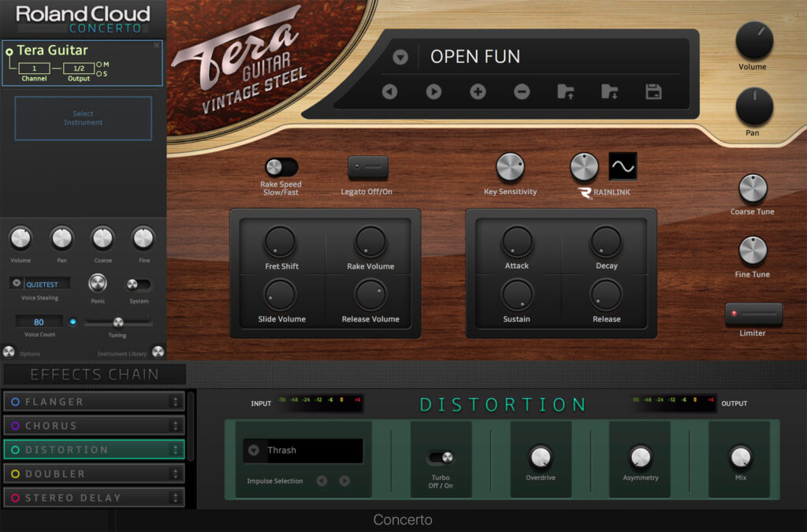The height and width of the screenshot is (532, 807).
Task: Click the Overdrive knob
Action: point(541,457)
